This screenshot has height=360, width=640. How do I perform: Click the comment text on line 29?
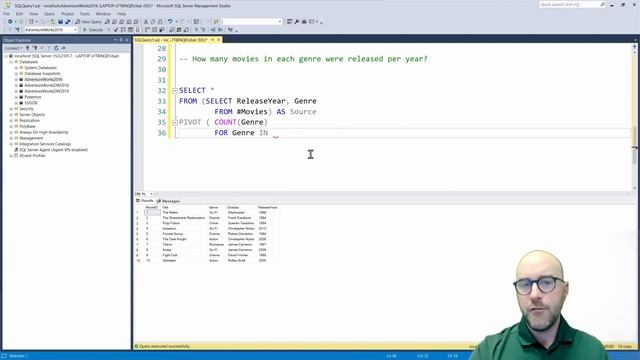303,59
